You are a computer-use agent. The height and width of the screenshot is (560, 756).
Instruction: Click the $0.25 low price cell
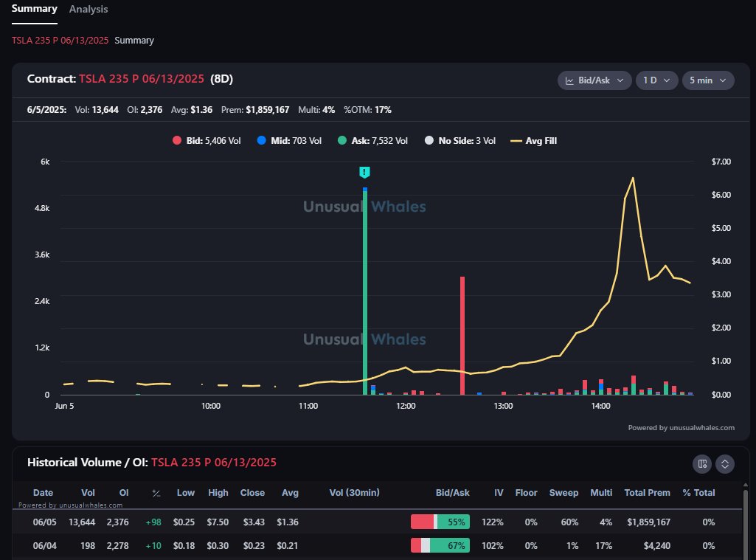[184, 522]
